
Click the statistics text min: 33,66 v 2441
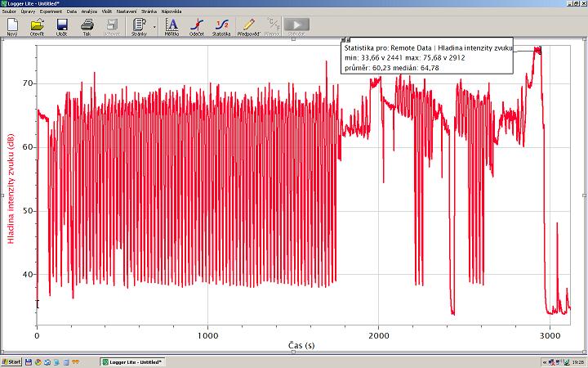click(373, 58)
